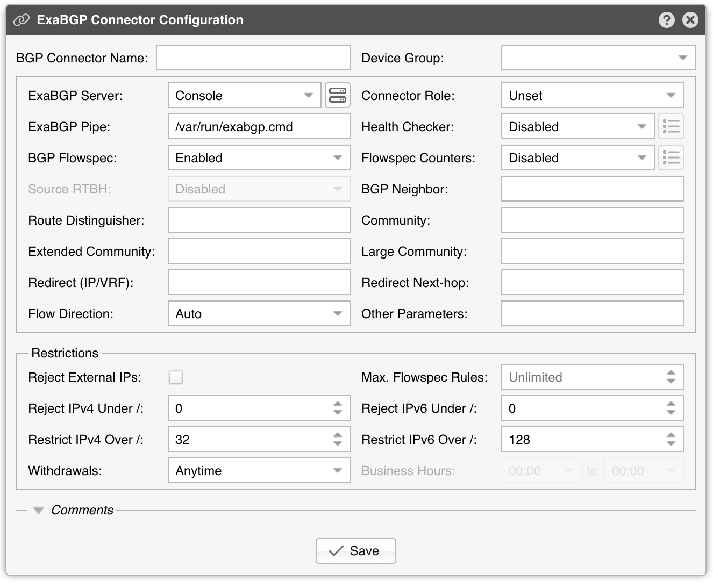
Task: Click the Save button
Action: [356, 551]
